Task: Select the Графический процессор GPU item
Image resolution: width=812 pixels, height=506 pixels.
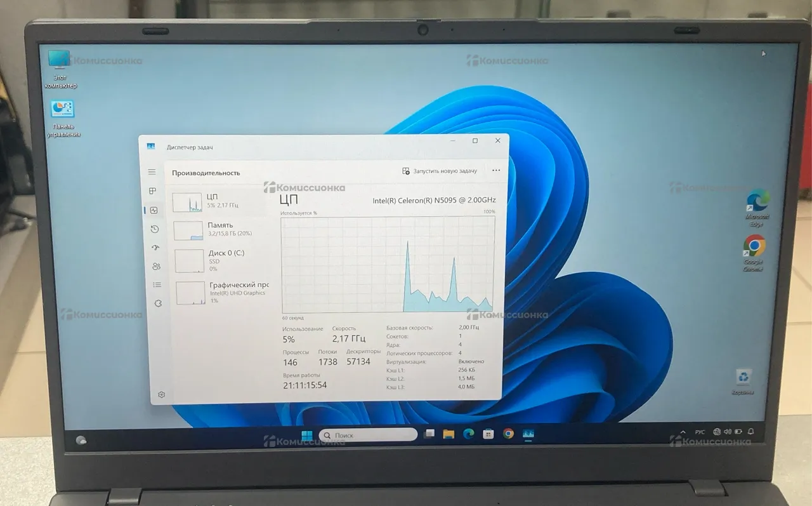Action: pyautogui.click(x=223, y=292)
